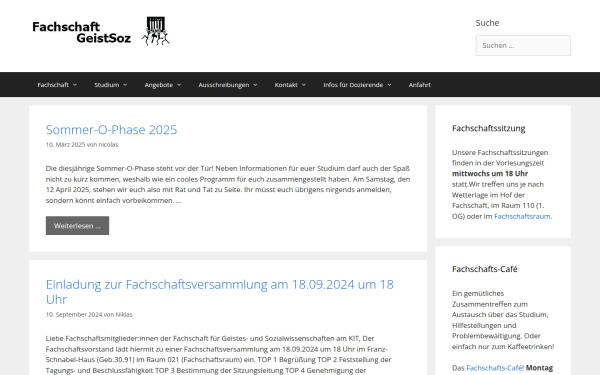Click the Fachschaft GeistSoz site title text
600x375 pixels.
[x=82, y=32]
